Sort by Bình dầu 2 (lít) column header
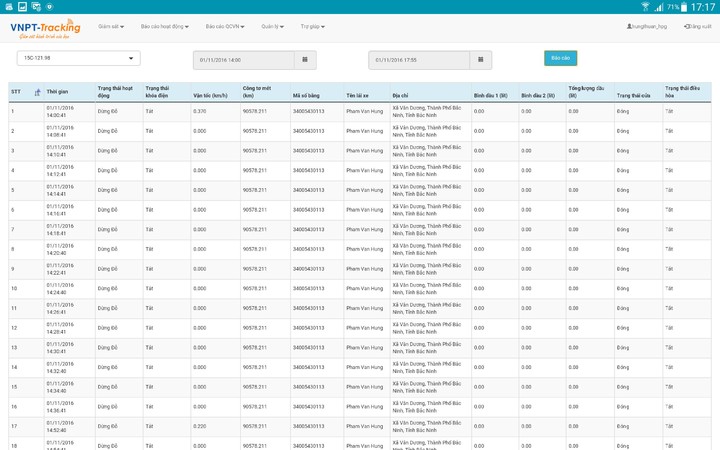The image size is (720, 450). [x=542, y=92]
